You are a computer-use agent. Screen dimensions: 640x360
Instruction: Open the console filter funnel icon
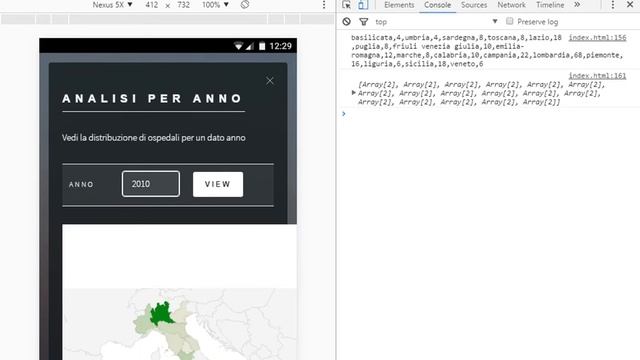click(364, 22)
